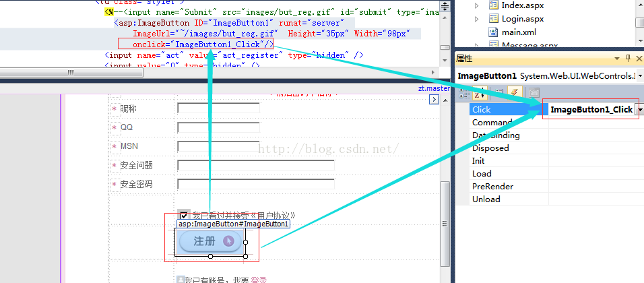Expand the Login.aspx tree node
644x283 pixels.
click(476, 19)
